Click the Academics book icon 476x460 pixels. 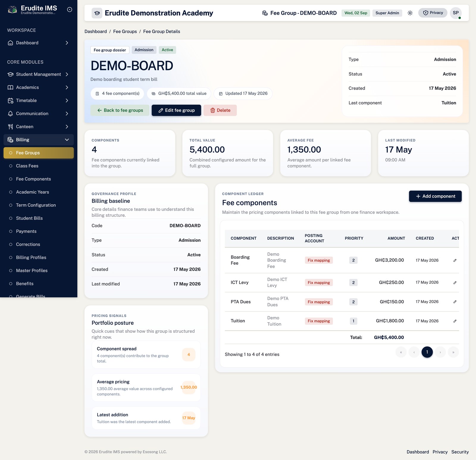coord(10,87)
